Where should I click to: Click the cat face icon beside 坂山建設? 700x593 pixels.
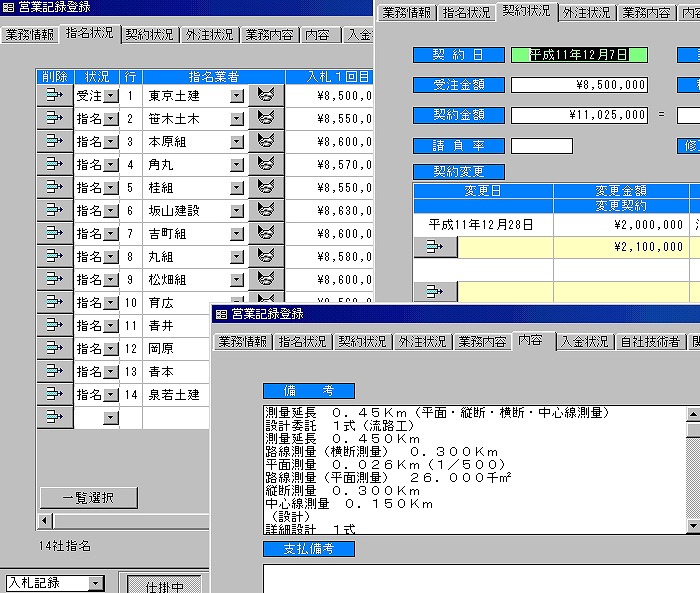(266, 210)
